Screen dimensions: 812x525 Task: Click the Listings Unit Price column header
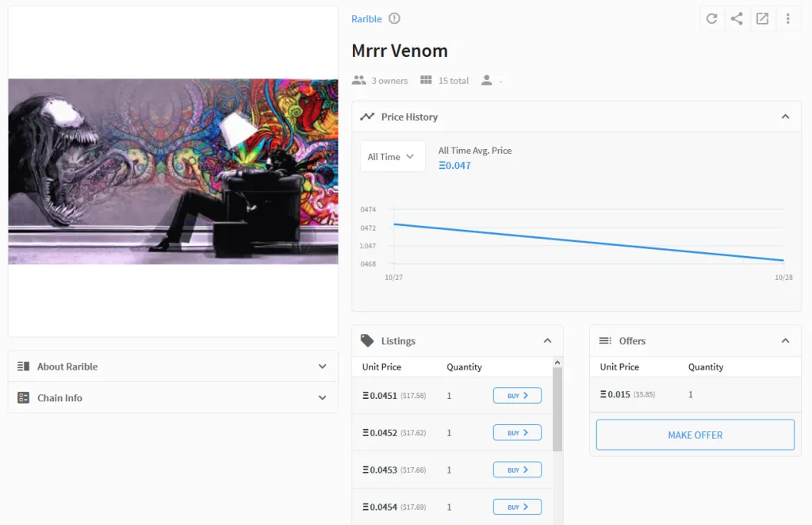click(x=381, y=367)
